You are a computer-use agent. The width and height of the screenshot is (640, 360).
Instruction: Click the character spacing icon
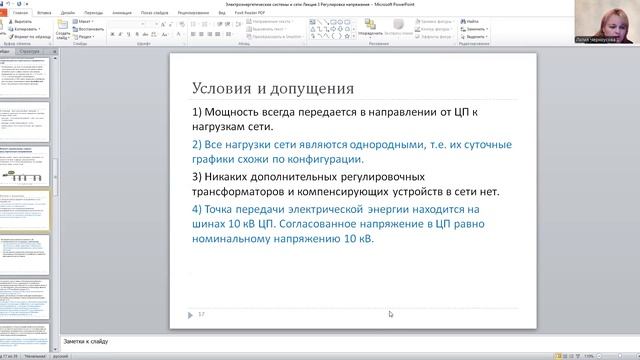click(154, 35)
